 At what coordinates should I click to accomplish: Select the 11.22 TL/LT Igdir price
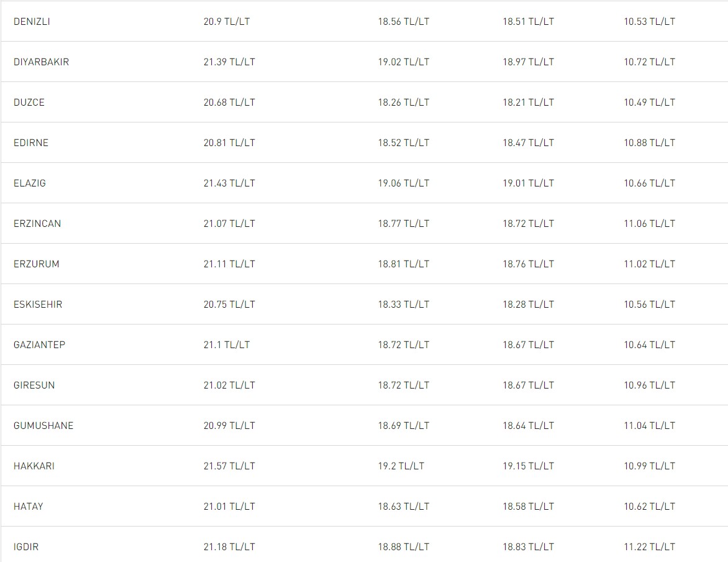click(649, 547)
